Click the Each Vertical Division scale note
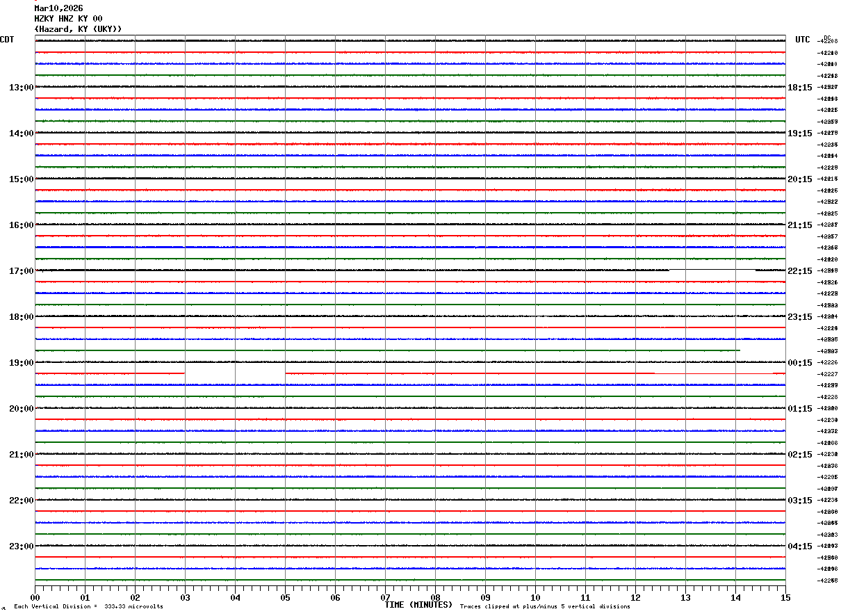The width and height of the screenshot is (841, 616). (88, 607)
